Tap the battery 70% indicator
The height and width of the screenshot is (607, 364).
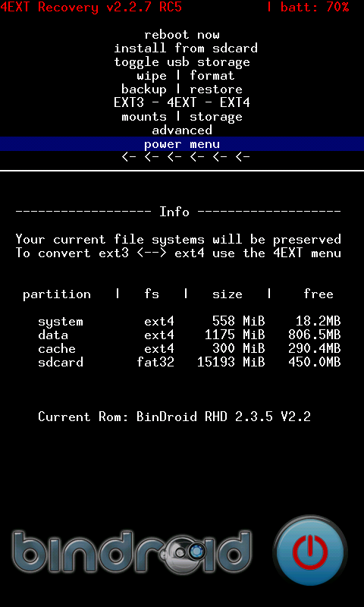point(308,7)
